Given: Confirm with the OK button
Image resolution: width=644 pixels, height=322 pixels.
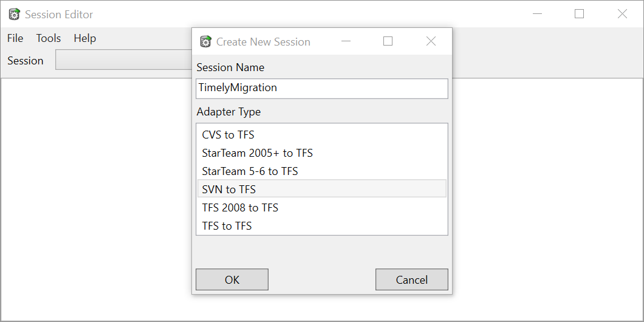Looking at the screenshot, I should [232, 279].
